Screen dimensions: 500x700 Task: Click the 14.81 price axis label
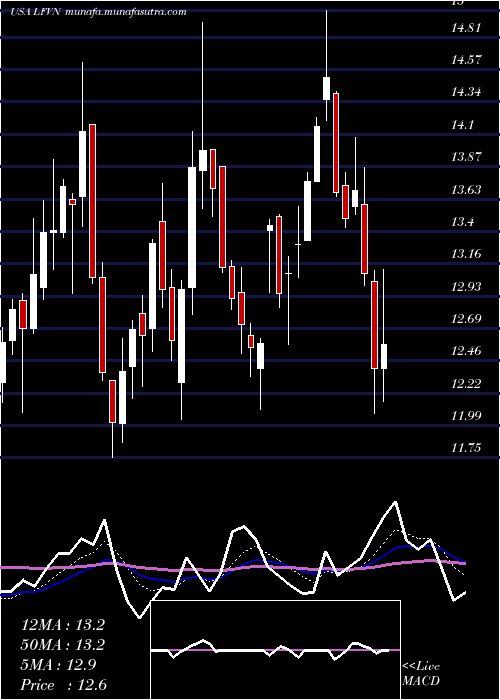point(466,28)
